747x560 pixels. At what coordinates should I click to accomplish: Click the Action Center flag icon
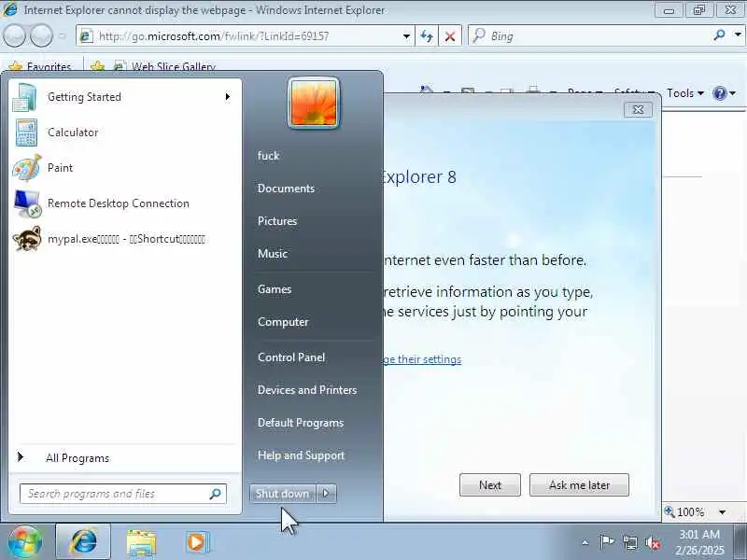(607, 542)
